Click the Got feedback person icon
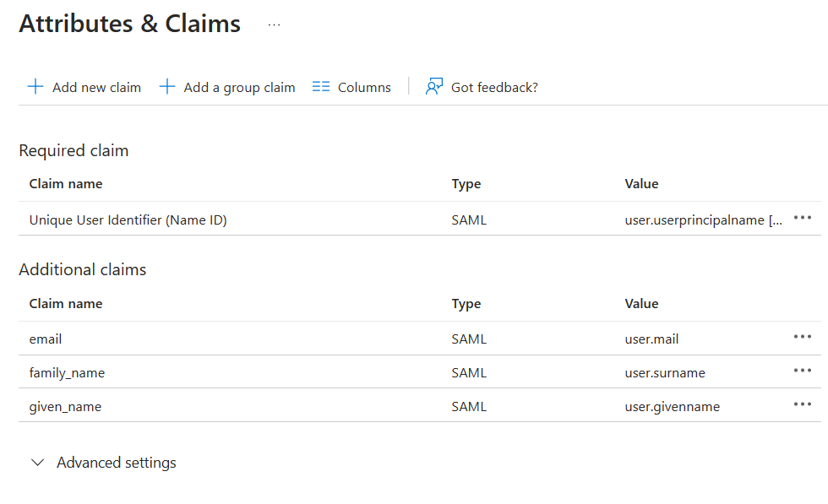The image size is (828, 504). click(x=434, y=87)
